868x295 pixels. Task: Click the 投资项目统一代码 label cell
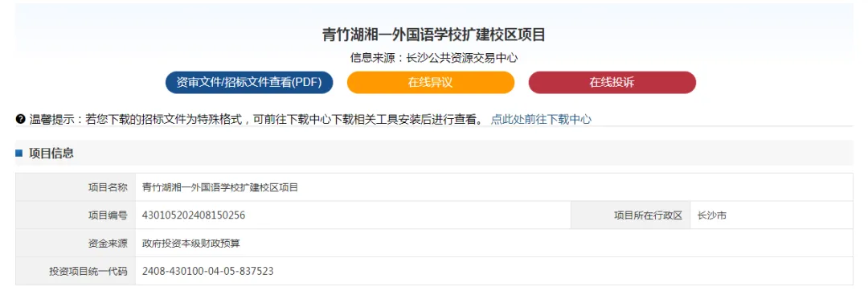tap(76, 271)
